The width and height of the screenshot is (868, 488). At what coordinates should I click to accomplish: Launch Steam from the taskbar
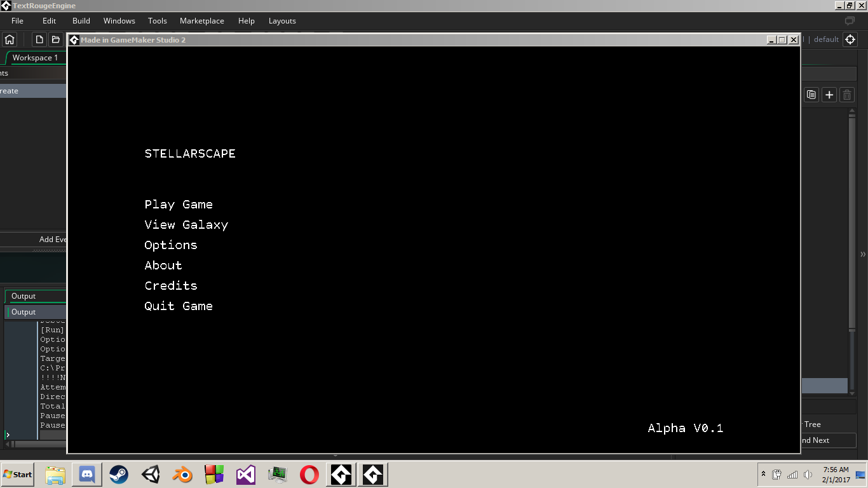[118, 475]
